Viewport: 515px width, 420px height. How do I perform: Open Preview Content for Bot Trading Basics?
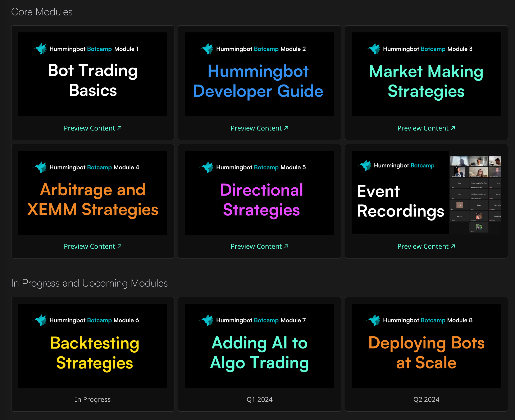tap(93, 128)
